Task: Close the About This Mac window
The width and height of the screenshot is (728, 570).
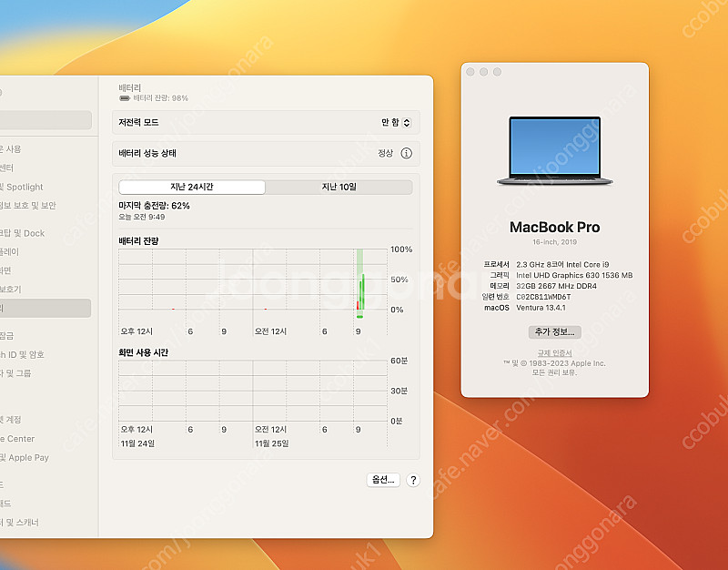Action: [x=470, y=72]
